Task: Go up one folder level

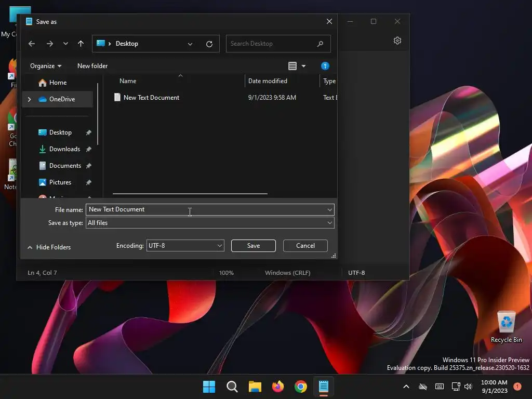Action: tap(81, 44)
